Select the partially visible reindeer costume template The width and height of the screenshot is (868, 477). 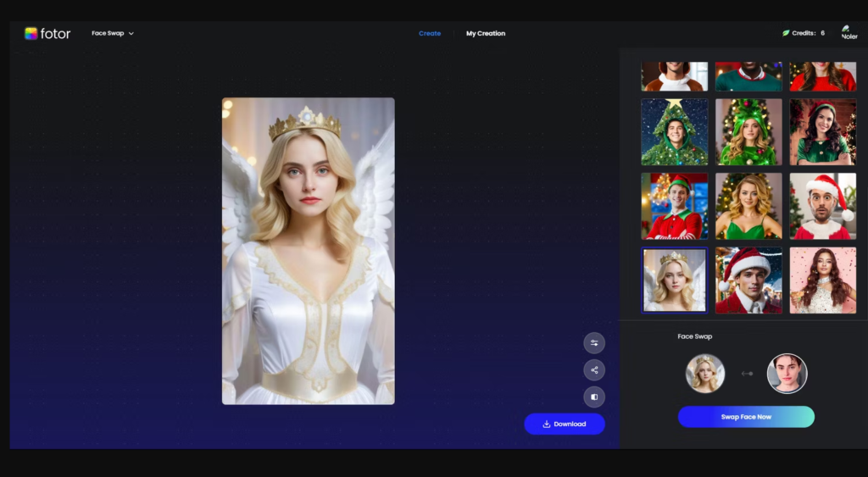click(674, 76)
